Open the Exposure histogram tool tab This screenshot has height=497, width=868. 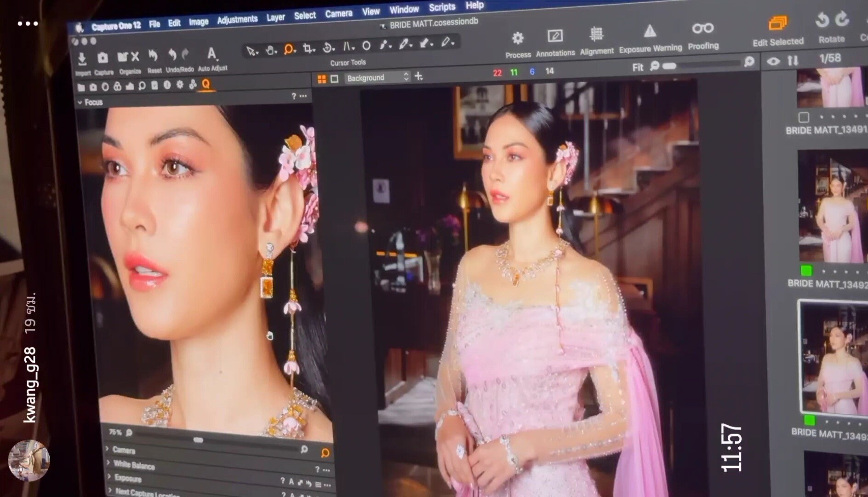coord(130,86)
